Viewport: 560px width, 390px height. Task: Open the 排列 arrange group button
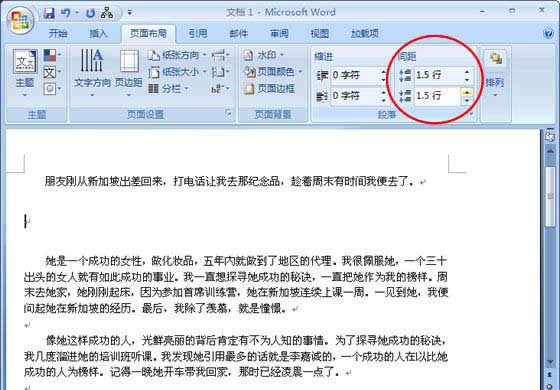(x=495, y=73)
